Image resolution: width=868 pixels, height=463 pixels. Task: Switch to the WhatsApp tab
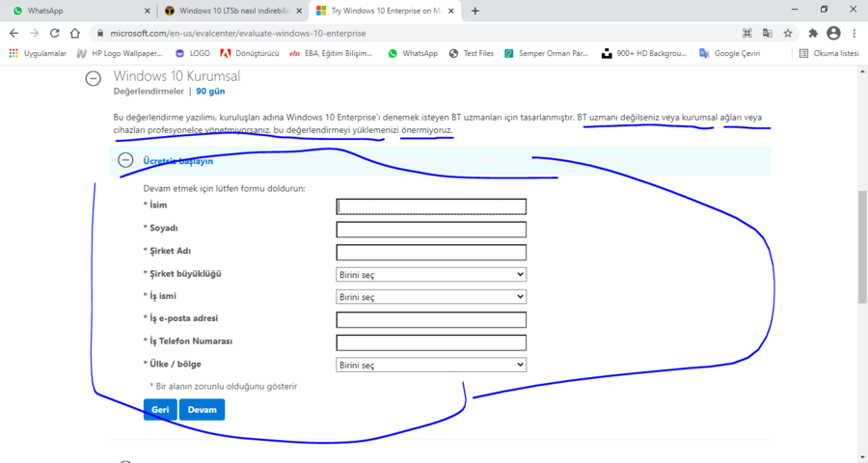(77, 11)
